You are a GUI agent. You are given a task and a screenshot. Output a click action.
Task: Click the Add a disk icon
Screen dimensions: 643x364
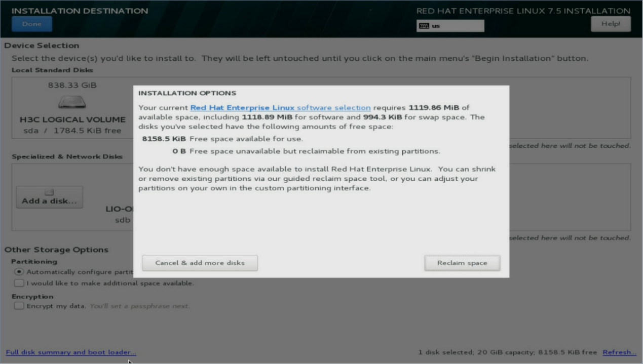coord(49,192)
